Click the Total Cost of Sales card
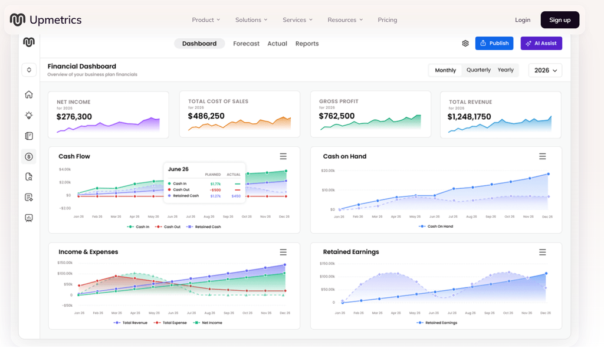The width and height of the screenshot is (604, 364). pos(239,114)
